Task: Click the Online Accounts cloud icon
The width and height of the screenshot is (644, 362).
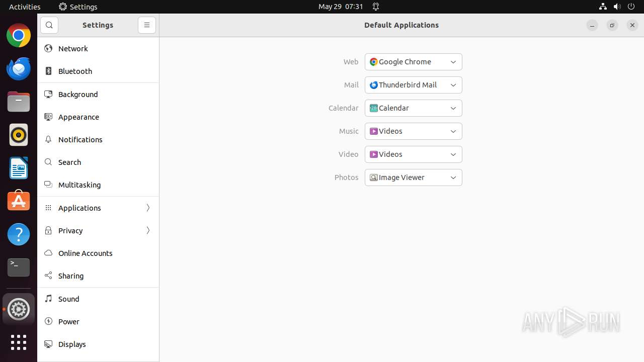Action: (48, 253)
